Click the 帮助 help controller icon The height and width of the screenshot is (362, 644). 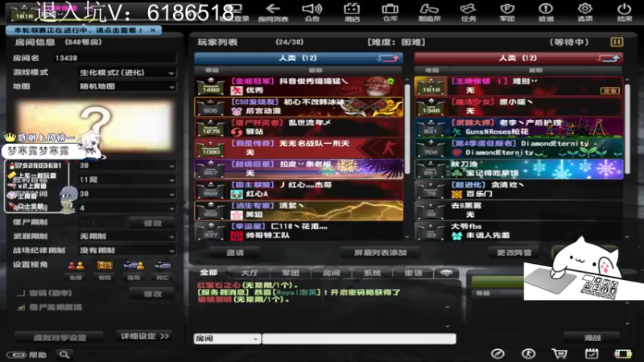click(27, 355)
